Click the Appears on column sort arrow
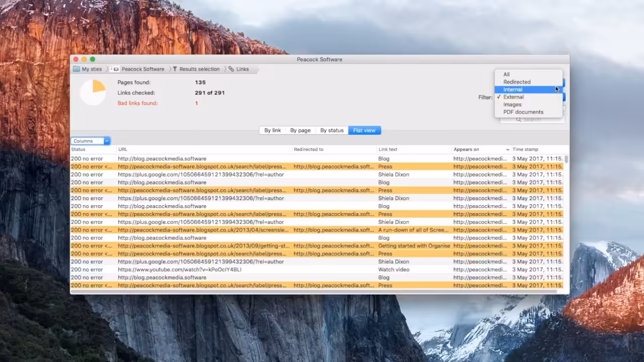644x362 pixels. click(508, 149)
